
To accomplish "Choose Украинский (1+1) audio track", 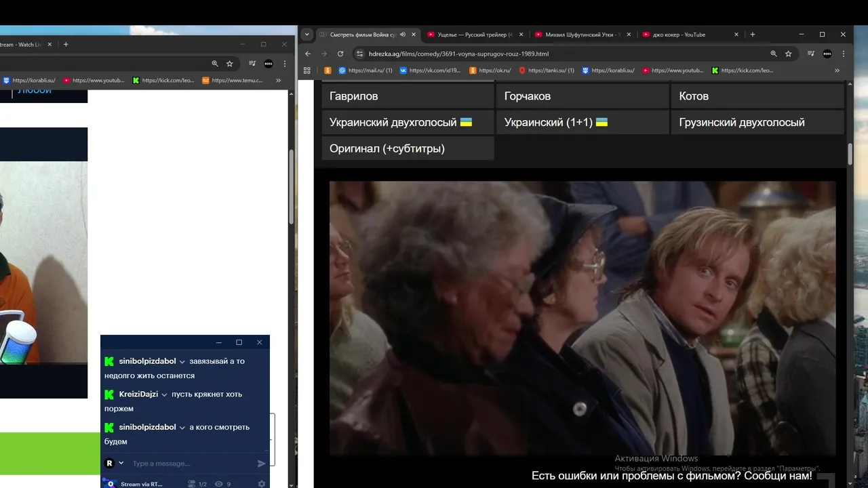I will (x=583, y=122).
